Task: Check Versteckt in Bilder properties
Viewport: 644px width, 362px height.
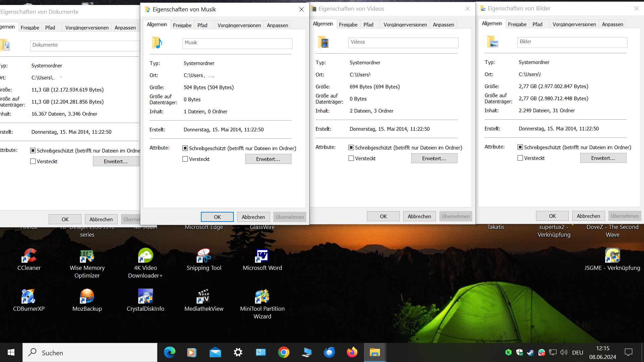Action: point(520,158)
